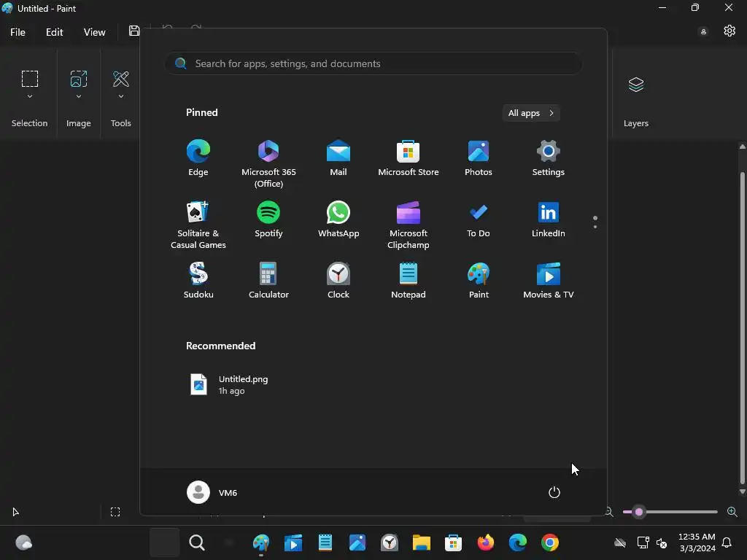Image resolution: width=747 pixels, height=560 pixels.
Task: Open File Explorer from taskbar
Action: tap(421, 542)
